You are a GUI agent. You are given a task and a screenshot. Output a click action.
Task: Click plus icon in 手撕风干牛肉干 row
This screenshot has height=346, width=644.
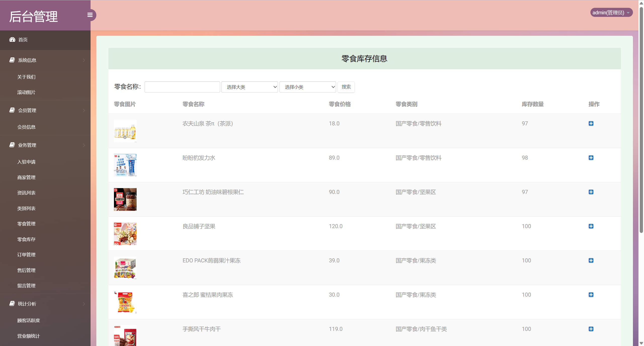click(x=591, y=329)
